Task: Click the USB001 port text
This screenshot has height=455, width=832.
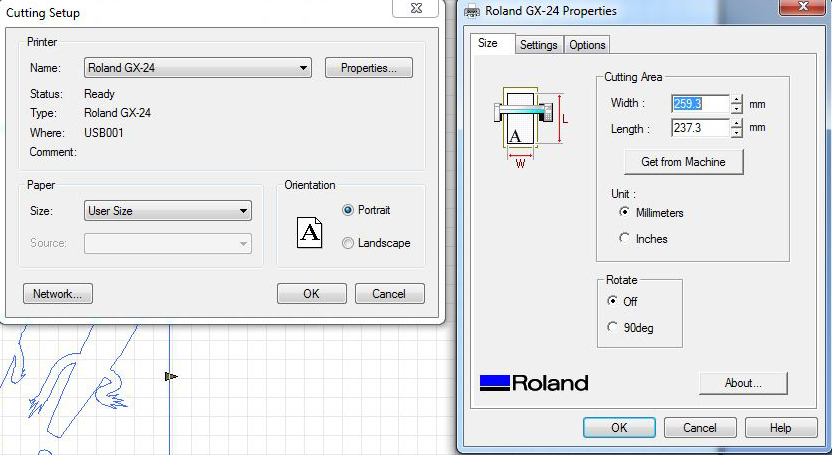Action: (103, 133)
